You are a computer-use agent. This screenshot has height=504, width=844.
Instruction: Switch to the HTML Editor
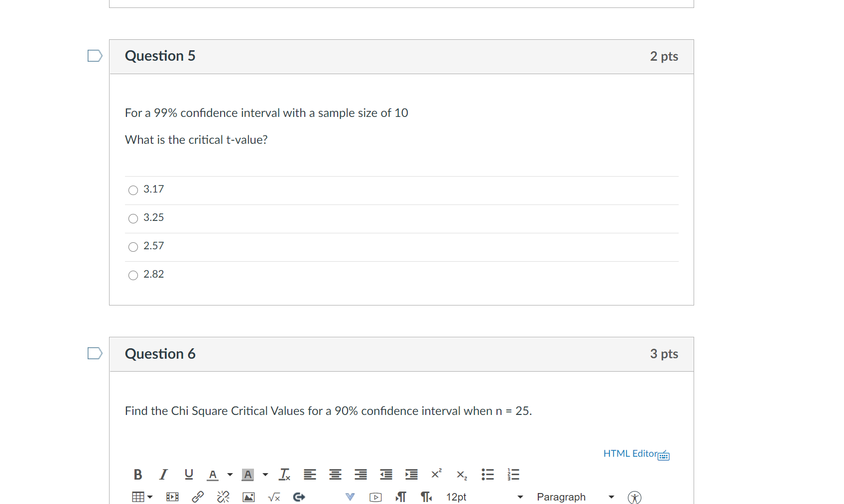click(x=630, y=454)
